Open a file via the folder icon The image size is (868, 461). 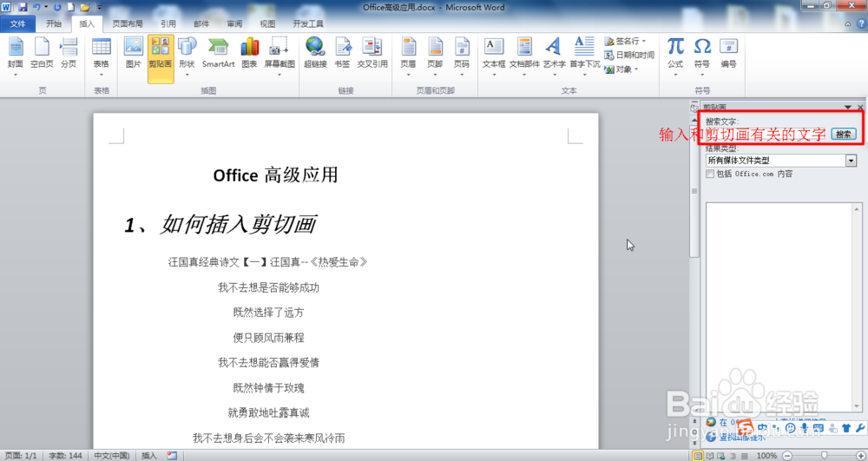tap(85, 7)
